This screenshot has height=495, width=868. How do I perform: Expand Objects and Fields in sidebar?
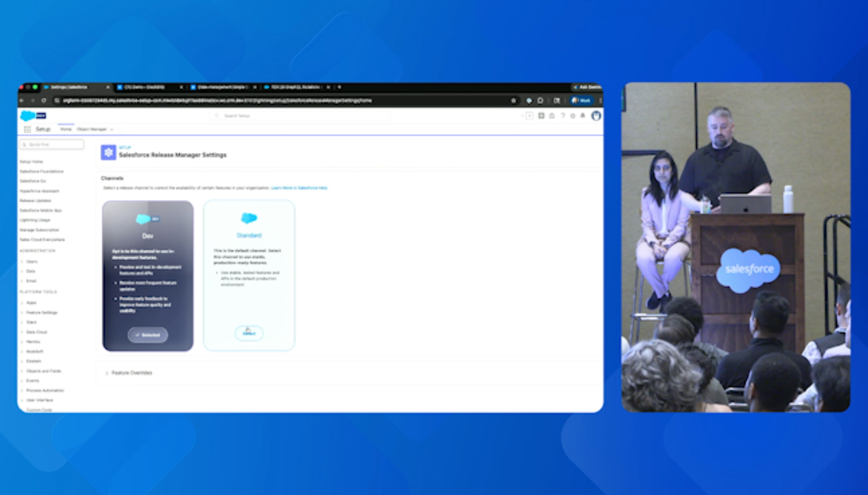(22, 370)
